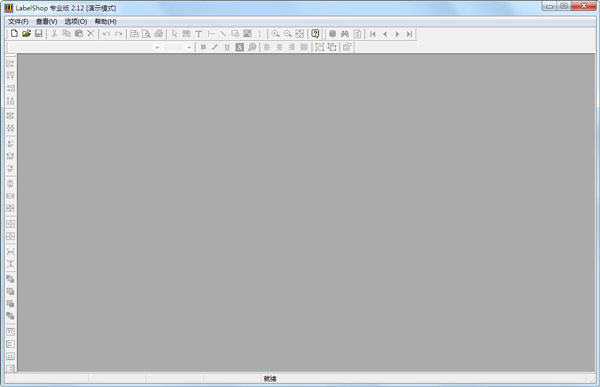Expand the font name dropdown
This screenshot has width=600, height=387.
point(157,47)
